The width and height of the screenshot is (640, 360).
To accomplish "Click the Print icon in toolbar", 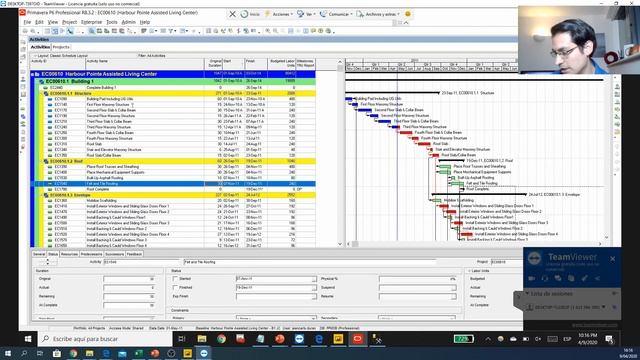I will click(25, 31).
